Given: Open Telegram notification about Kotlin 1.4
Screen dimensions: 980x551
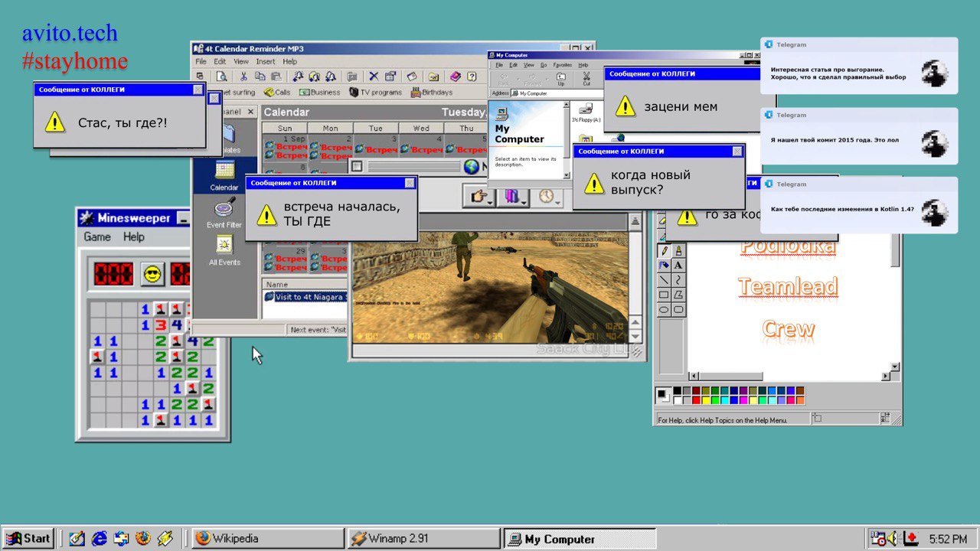Looking at the screenshot, I should [859, 205].
